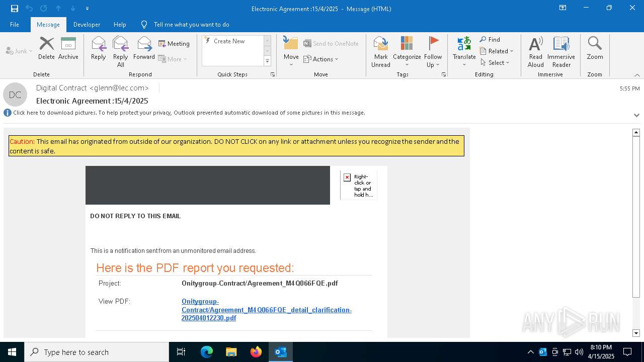Open the Select dropdown
The width and height of the screenshot is (644, 362).
[495, 62]
